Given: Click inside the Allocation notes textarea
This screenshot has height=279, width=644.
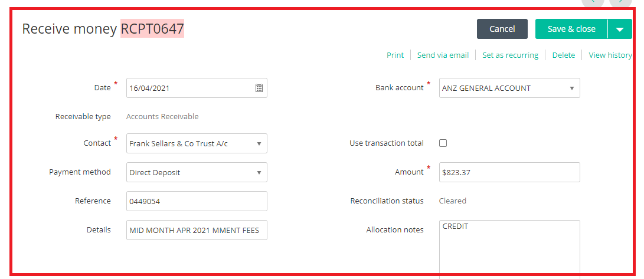Looking at the screenshot, I should pos(509,250).
